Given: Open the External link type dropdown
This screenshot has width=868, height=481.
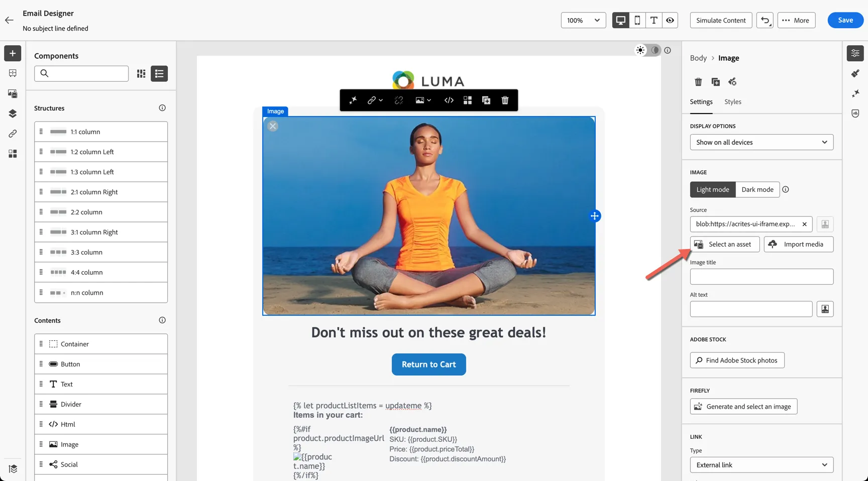Looking at the screenshot, I should click(762, 465).
